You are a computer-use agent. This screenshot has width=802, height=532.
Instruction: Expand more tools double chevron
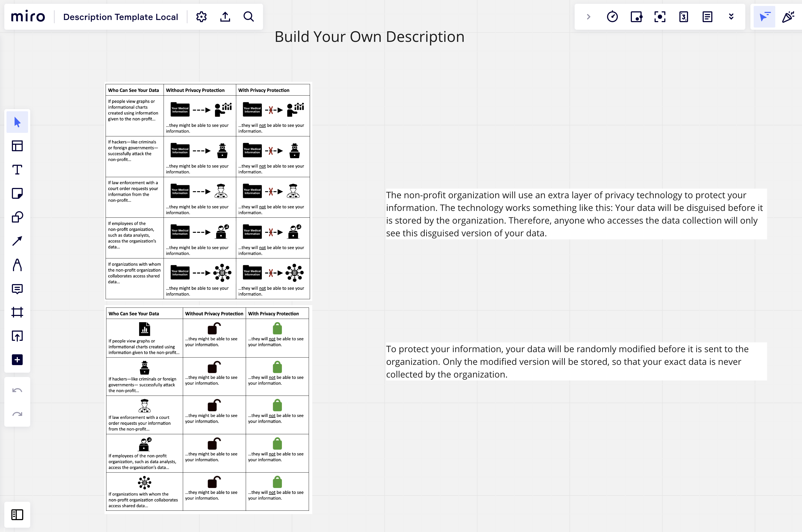point(731,17)
